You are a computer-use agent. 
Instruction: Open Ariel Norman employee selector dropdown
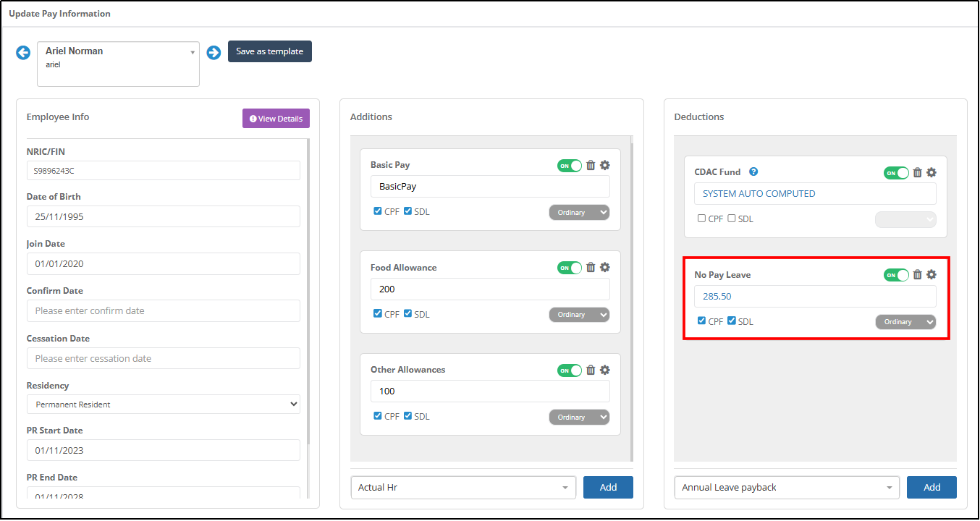118,64
